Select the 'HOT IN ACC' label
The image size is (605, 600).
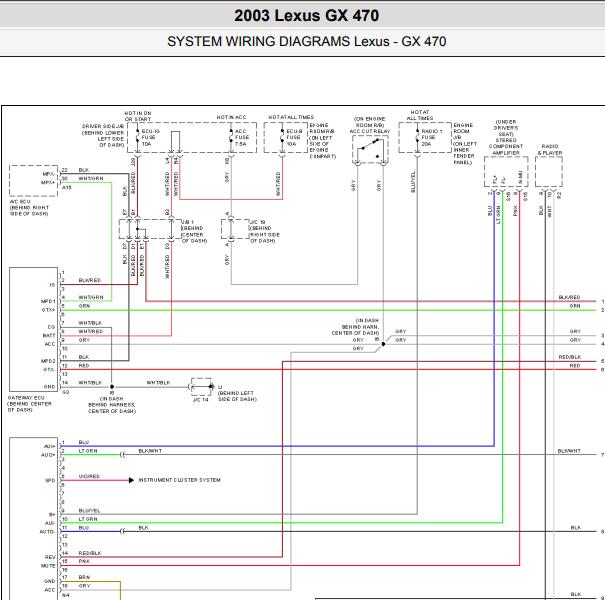click(x=231, y=117)
